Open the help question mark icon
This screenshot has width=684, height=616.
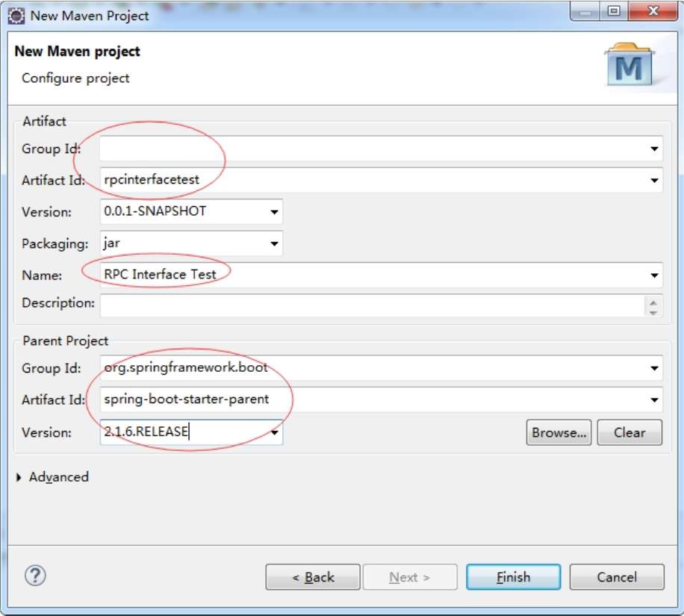coord(35,576)
